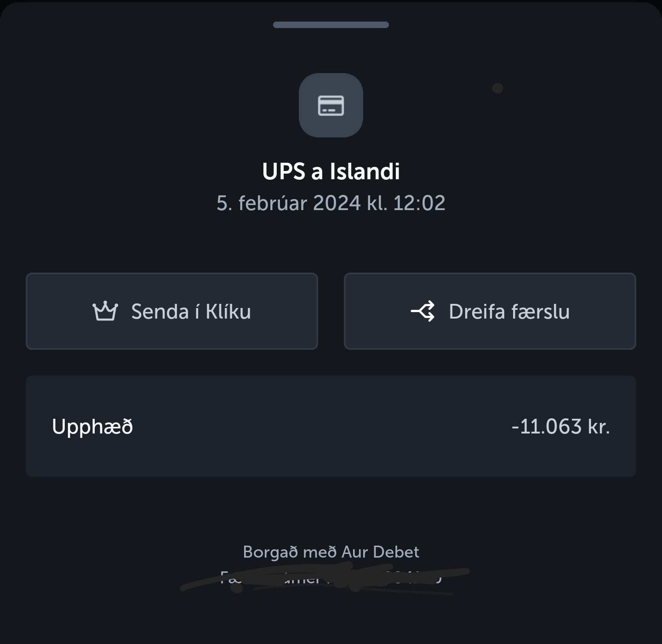Tap the kr. currency suffix

click(x=599, y=427)
